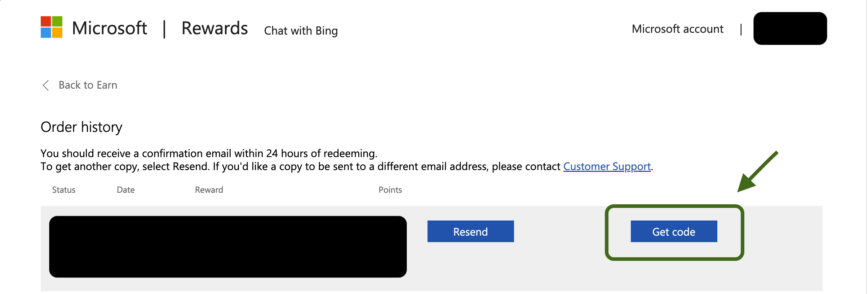The width and height of the screenshot is (868, 294).
Task: Click the redacted order details row
Action: (x=228, y=247)
